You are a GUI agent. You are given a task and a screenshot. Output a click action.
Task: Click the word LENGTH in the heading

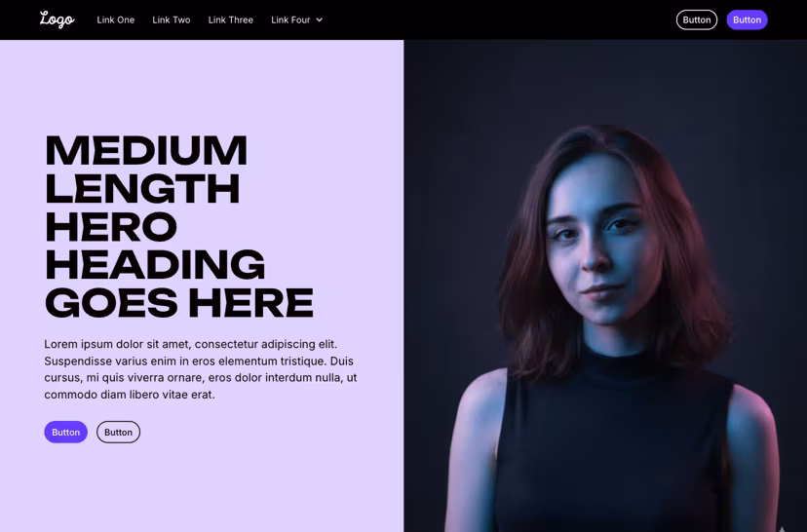tap(142, 189)
